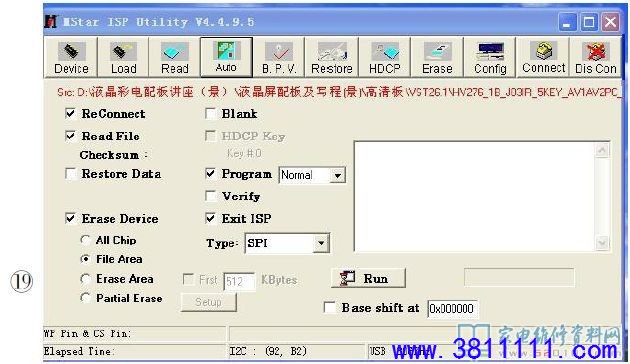The width and height of the screenshot is (630, 364).
Task: Toggle the Exit ISP checkbox
Action: click(x=210, y=218)
